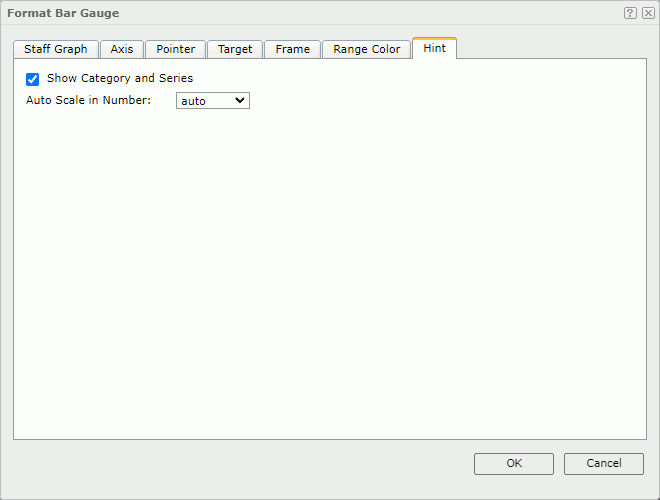Select the Hint tab

click(434, 48)
